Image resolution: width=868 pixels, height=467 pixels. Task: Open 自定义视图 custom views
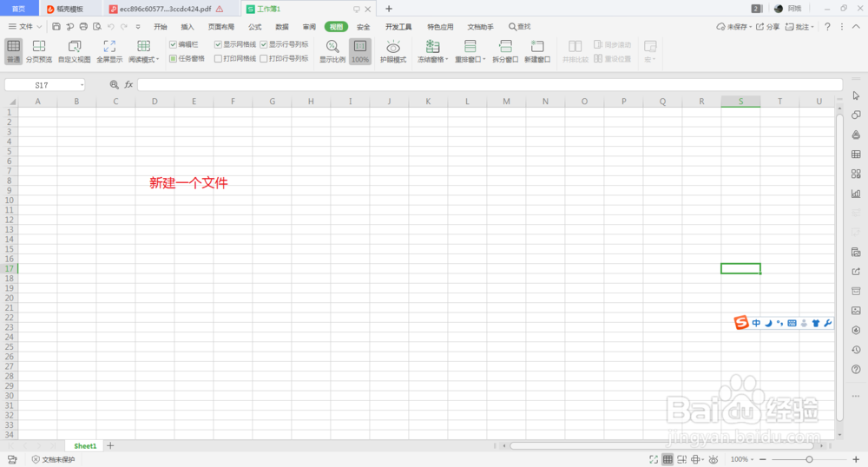(x=74, y=51)
